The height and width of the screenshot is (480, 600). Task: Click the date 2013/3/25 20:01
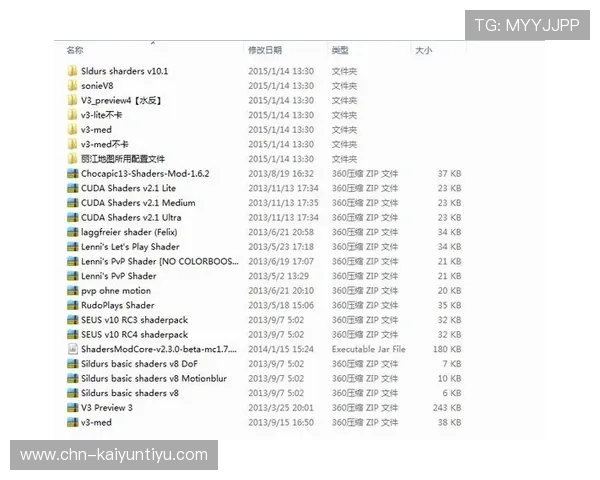(280, 407)
